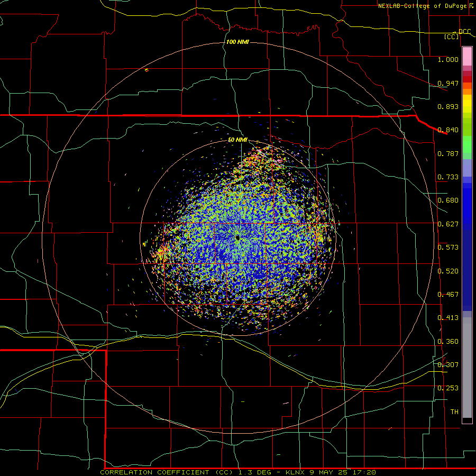
Task: Click the bright green segment of color bar
Action: [467, 144]
